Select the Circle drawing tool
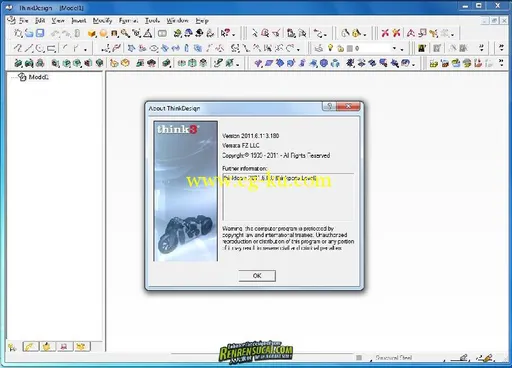 (40, 49)
